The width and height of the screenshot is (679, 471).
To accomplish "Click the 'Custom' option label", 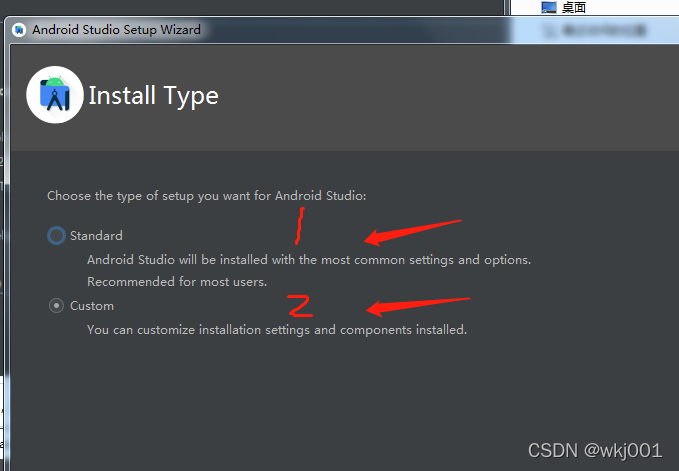I will click(x=92, y=306).
